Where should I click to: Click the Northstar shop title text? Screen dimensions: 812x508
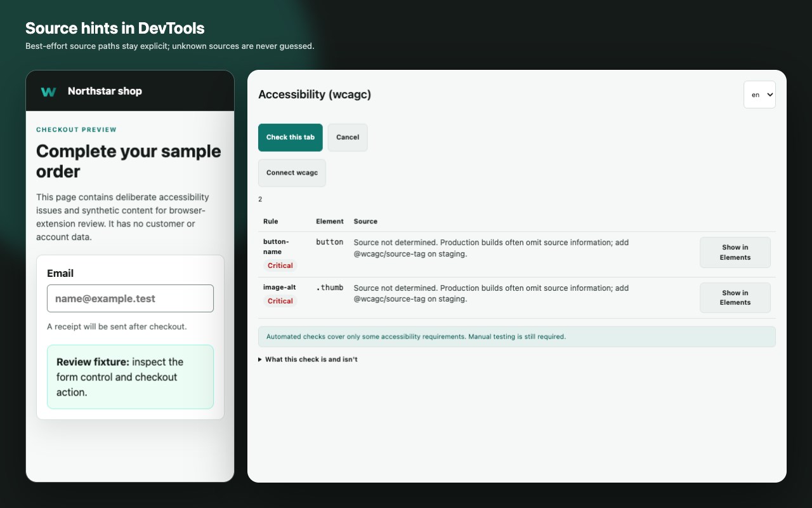[x=105, y=91]
